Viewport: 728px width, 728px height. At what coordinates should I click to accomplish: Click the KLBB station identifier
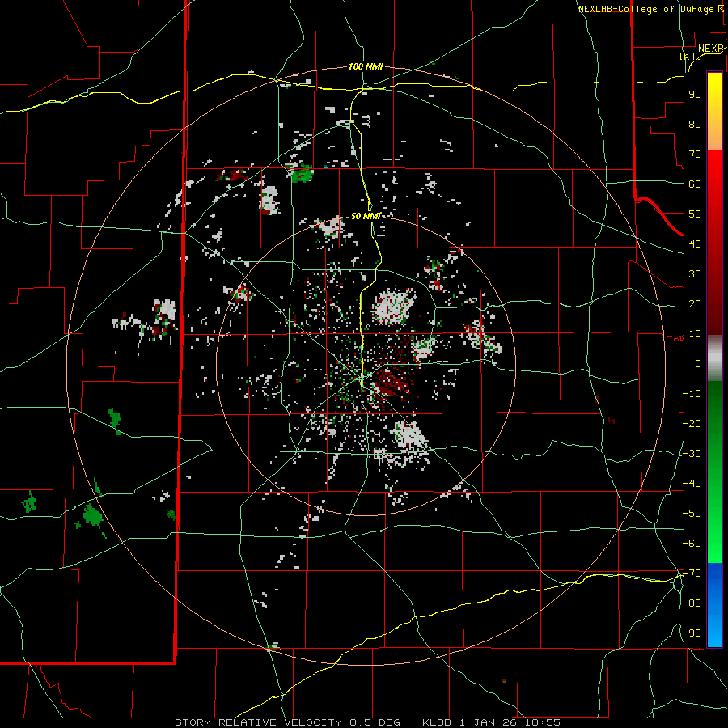pyautogui.click(x=439, y=722)
